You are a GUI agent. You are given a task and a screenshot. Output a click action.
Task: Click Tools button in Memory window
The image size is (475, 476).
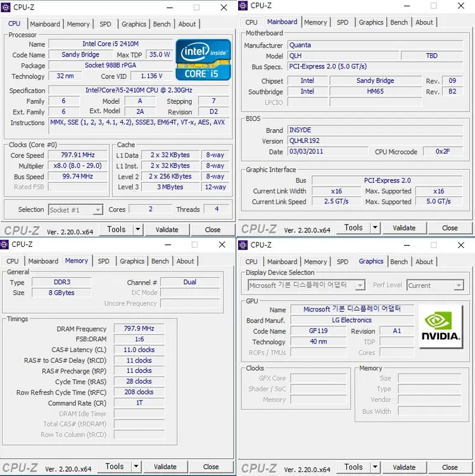[x=115, y=466]
